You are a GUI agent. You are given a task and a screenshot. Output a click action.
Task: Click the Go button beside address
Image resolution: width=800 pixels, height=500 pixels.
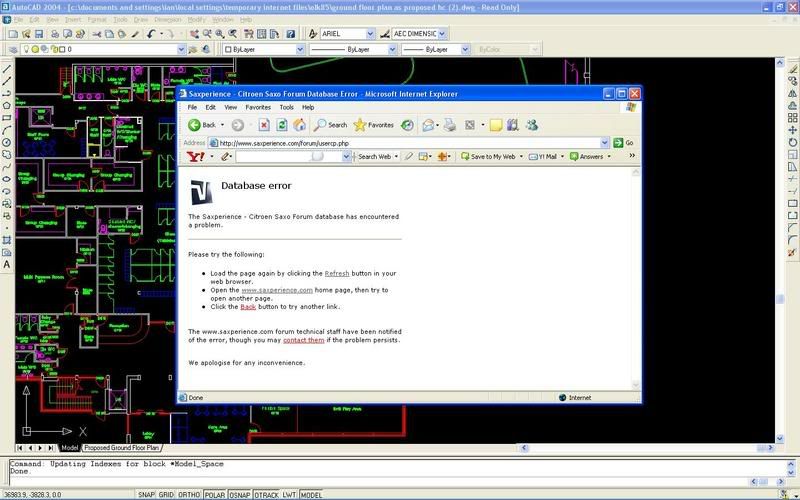(623, 143)
